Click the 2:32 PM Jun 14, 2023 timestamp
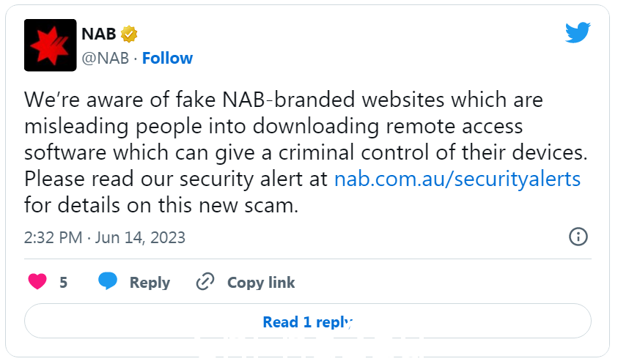The width and height of the screenshot is (618, 364). coord(104,237)
